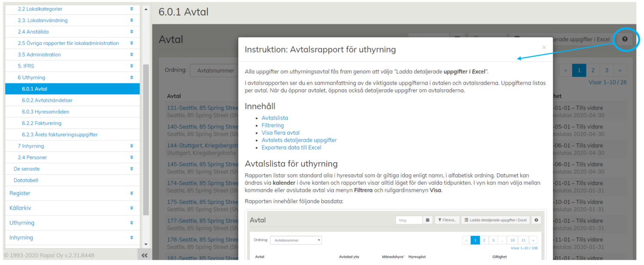Close the instruction dialog with X

tap(544, 48)
